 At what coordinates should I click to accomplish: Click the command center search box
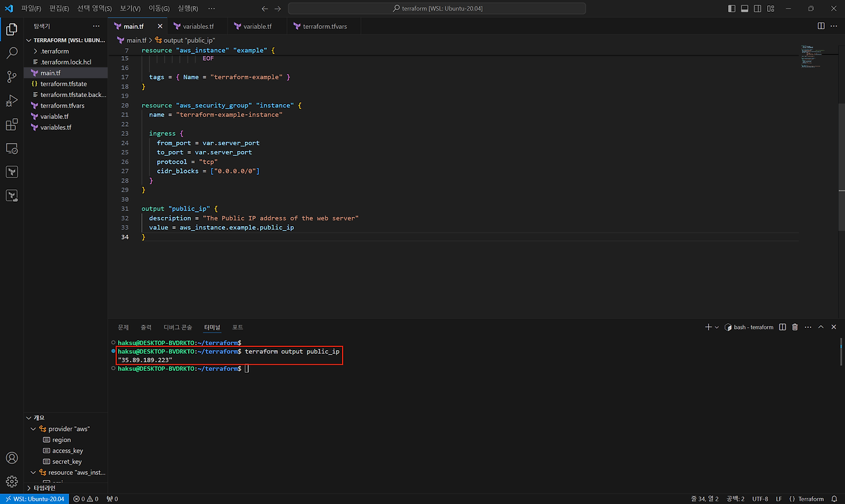click(x=436, y=9)
